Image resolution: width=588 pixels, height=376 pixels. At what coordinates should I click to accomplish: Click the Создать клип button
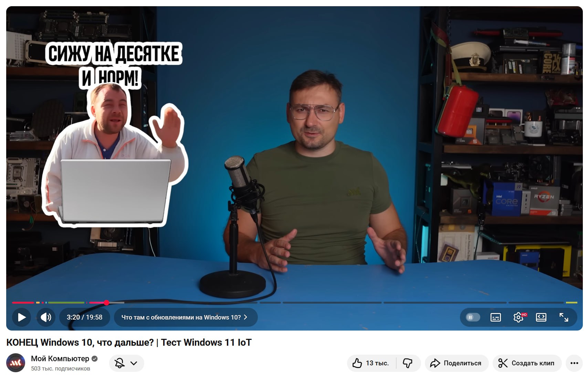(527, 363)
